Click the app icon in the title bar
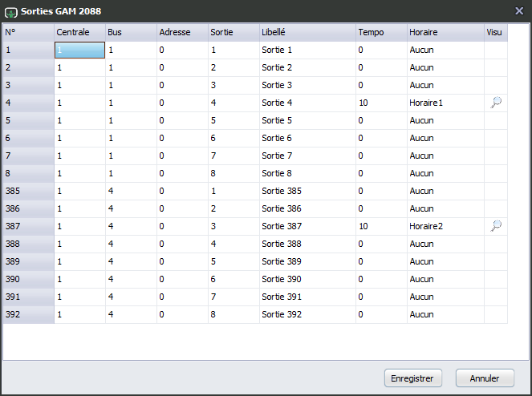This screenshot has height=396, width=532. [x=11, y=12]
